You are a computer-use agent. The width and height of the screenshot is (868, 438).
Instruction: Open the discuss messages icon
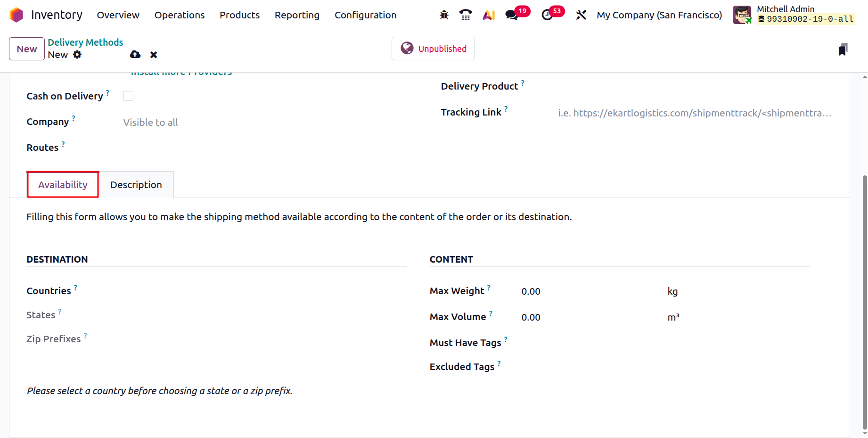[512, 15]
